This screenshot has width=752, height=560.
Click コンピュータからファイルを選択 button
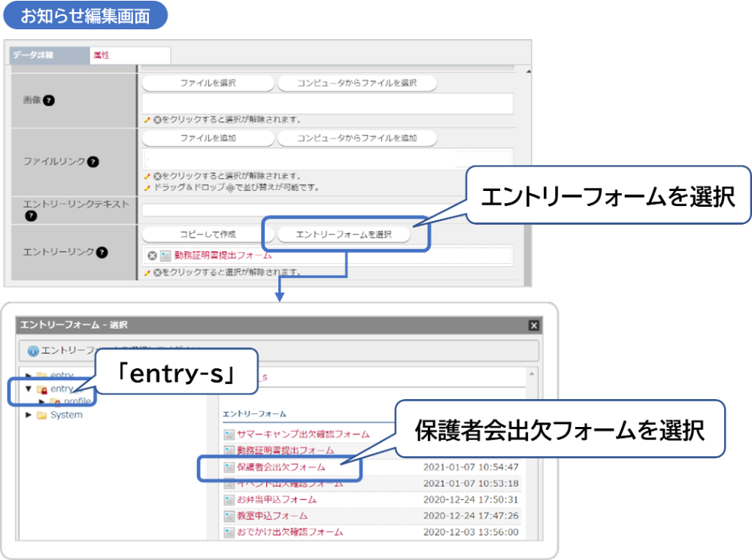tap(356, 83)
